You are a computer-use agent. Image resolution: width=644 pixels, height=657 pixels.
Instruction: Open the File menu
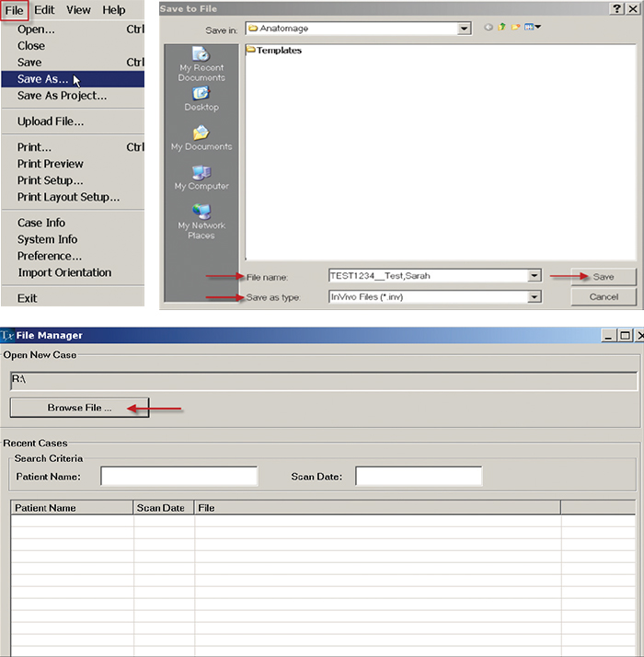tap(15, 10)
